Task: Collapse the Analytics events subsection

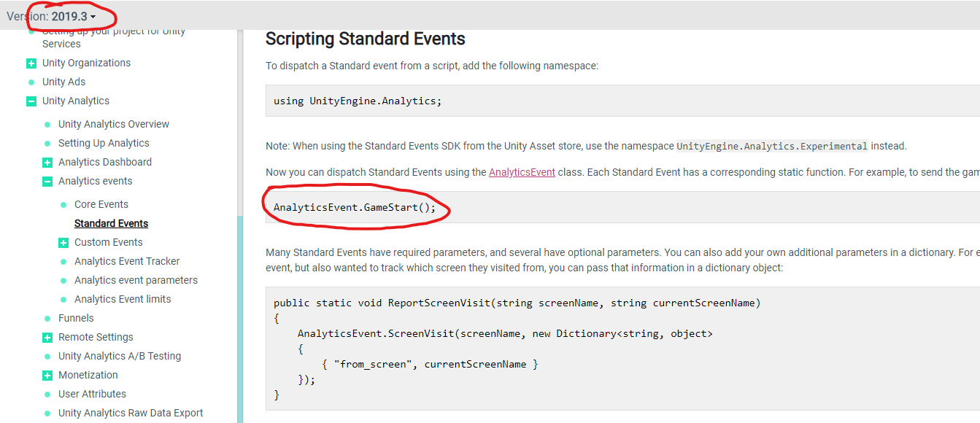Action: pyautogui.click(x=47, y=182)
